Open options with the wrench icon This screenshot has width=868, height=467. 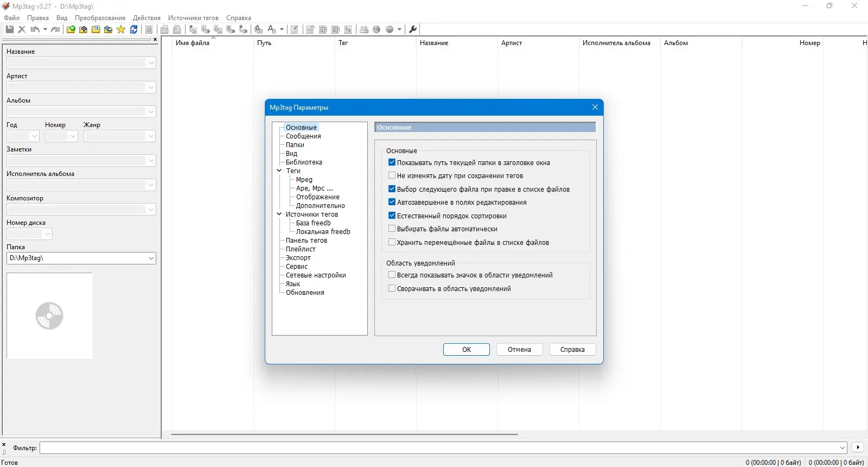click(x=413, y=29)
